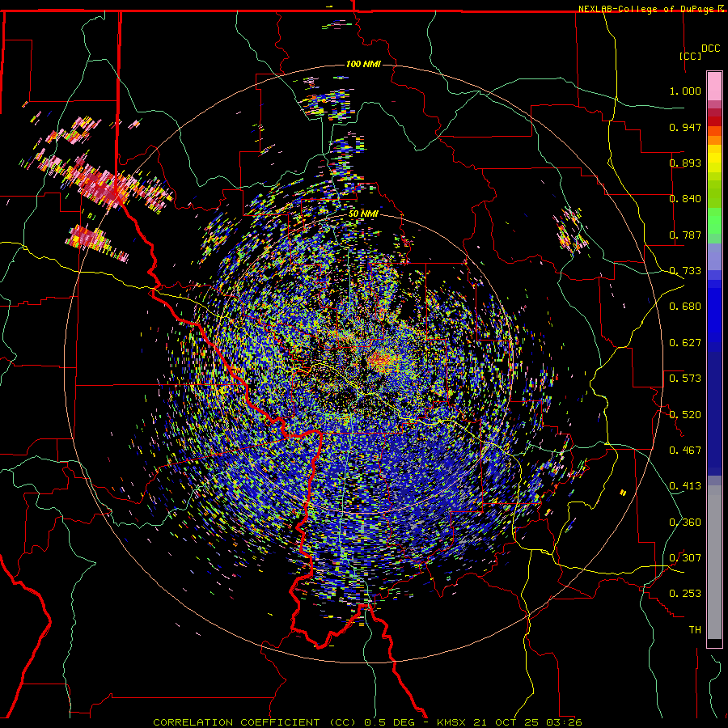This screenshot has width=728, height=728.
Task: Click the KMSX station ID in the caption
Action: 452,722
